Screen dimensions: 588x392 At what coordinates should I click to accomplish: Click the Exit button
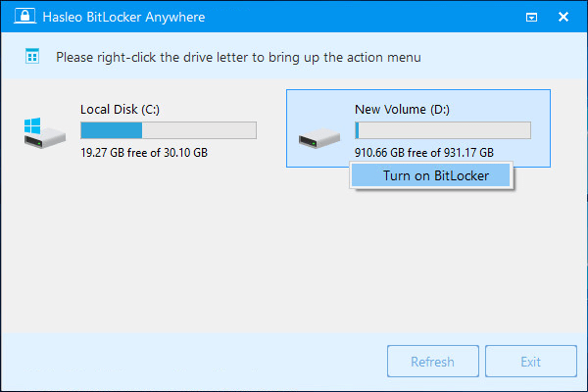(x=530, y=362)
